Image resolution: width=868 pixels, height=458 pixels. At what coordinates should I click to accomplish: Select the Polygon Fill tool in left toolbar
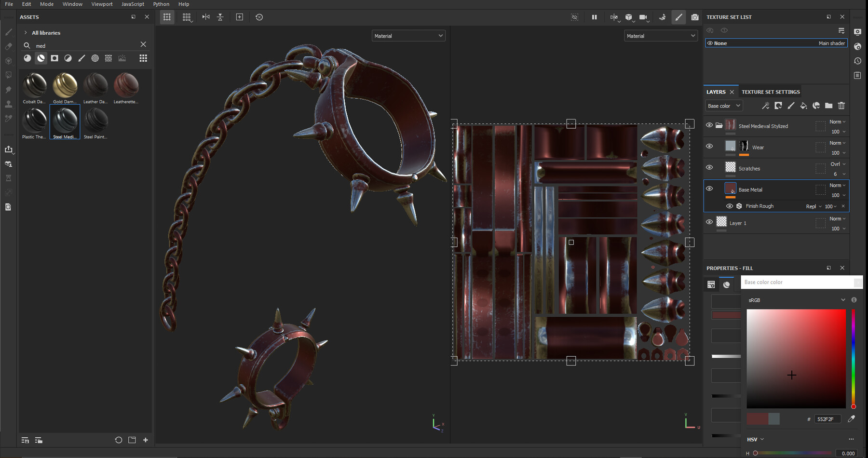(x=9, y=75)
